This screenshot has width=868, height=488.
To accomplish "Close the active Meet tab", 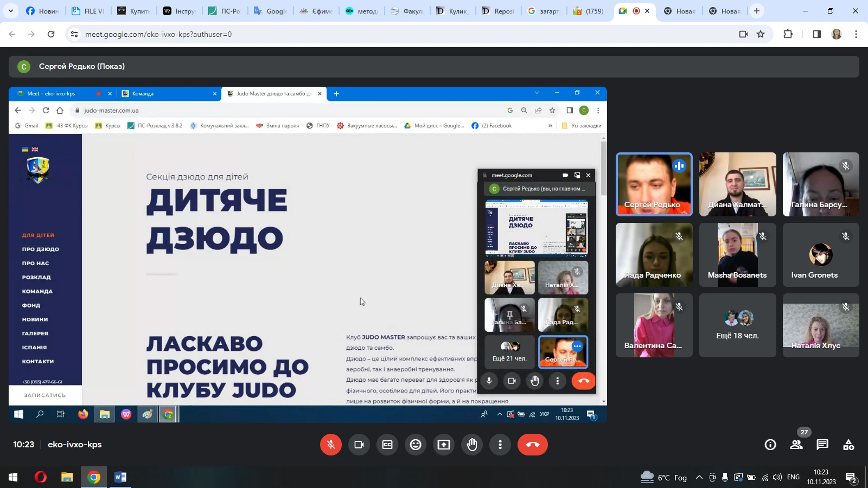I will pos(647,11).
